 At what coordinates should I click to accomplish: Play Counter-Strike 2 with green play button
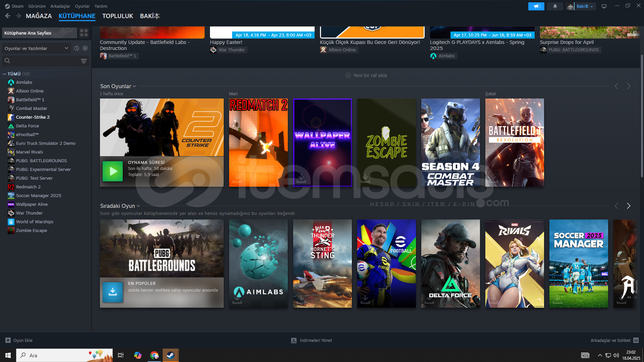pos(113,171)
